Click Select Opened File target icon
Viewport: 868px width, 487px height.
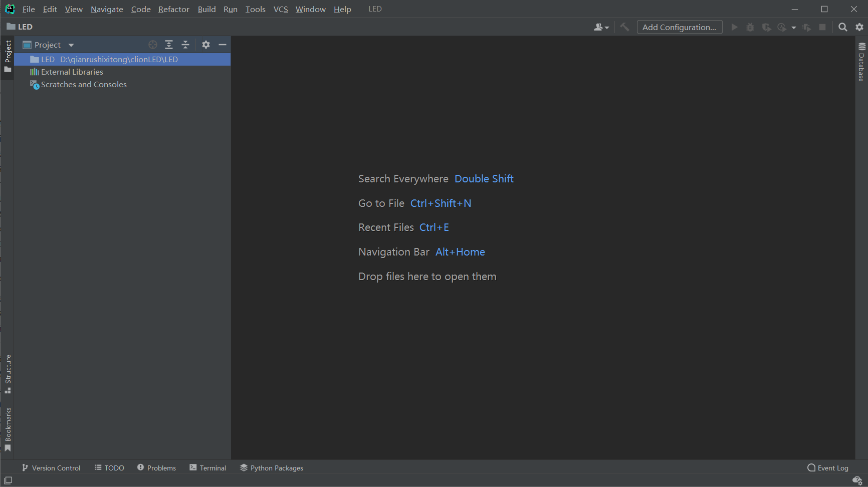[153, 45]
